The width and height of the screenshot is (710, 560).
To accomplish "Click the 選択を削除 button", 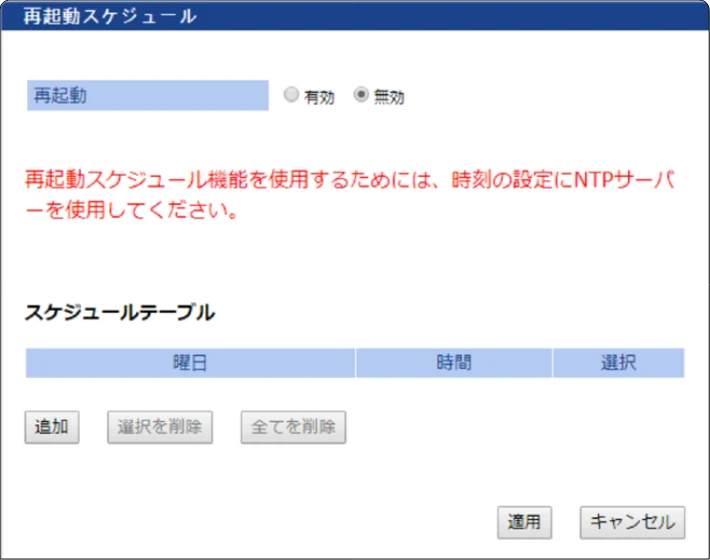I will pyautogui.click(x=160, y=427).
